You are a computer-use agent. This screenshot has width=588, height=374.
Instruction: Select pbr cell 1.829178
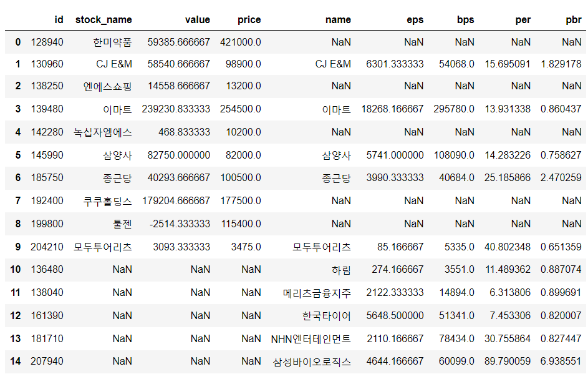561,64
